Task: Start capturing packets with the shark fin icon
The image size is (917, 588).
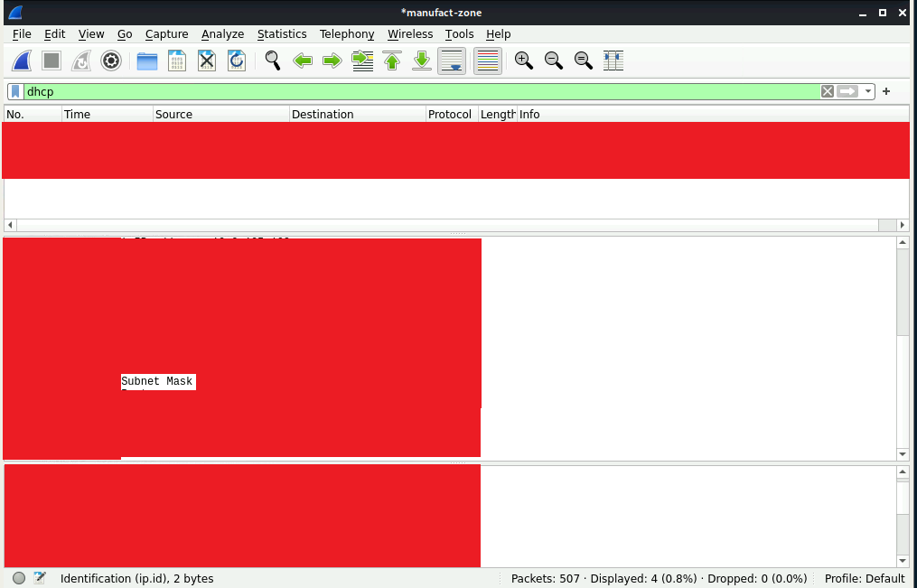Action: tap(22, 61)
